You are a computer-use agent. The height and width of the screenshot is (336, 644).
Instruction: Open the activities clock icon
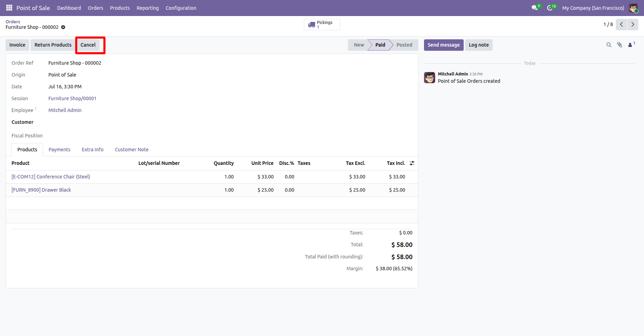pos(550,8)
